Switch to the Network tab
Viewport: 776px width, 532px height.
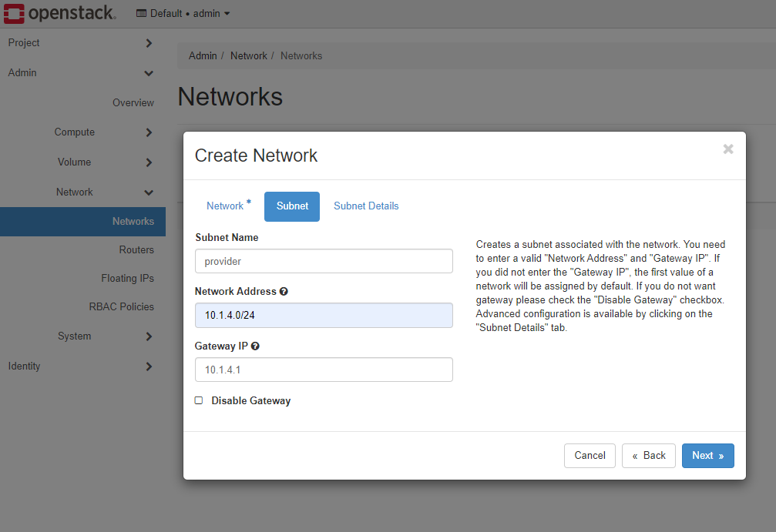[x=229, y=206]
